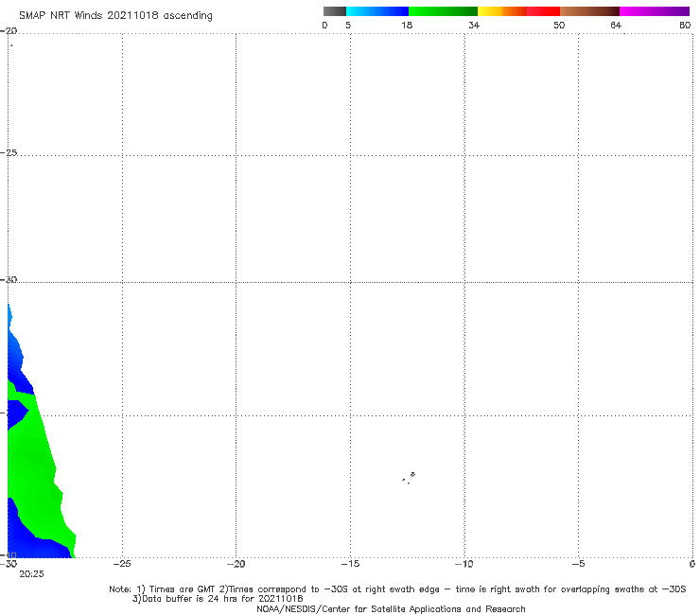Click longitude axis label '-5'
700x615 pixels.
pos(578,564)
